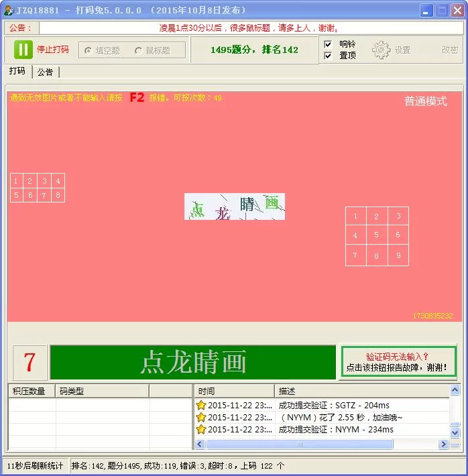Enable the 响铃 checkbox
Image resolution: width=468 pixels, height=476 pixels.
(x=328, y=44)
